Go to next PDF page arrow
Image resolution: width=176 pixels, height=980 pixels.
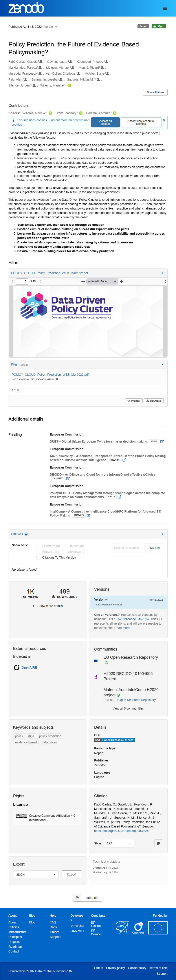click(x=41, y=281)
